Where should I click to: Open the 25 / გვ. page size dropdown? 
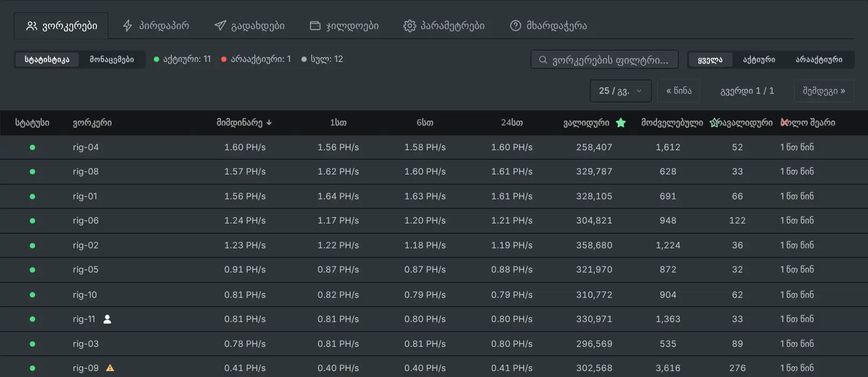(621, 91)
